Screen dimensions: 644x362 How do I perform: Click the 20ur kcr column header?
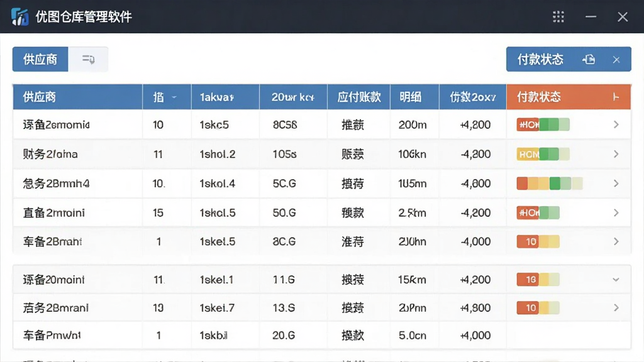(293, 97)
